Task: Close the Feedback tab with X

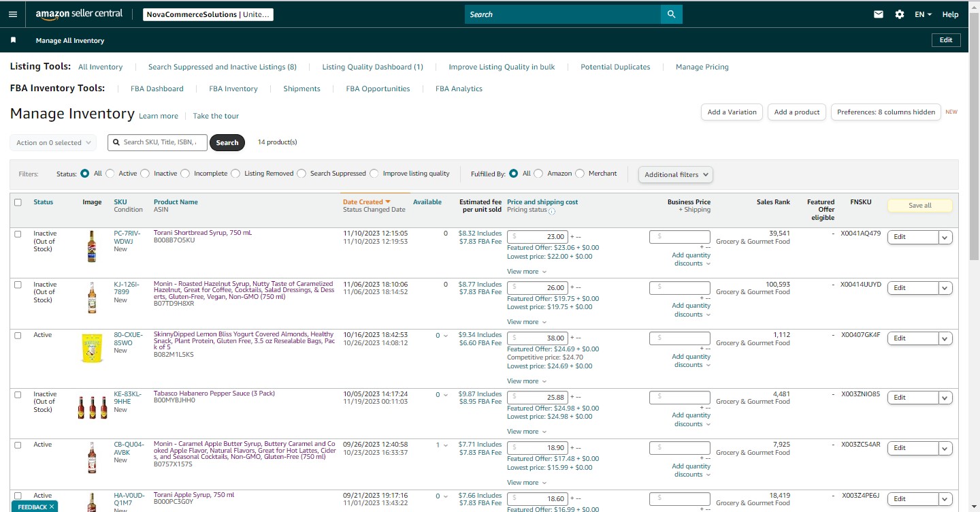Action: point(52,507)
